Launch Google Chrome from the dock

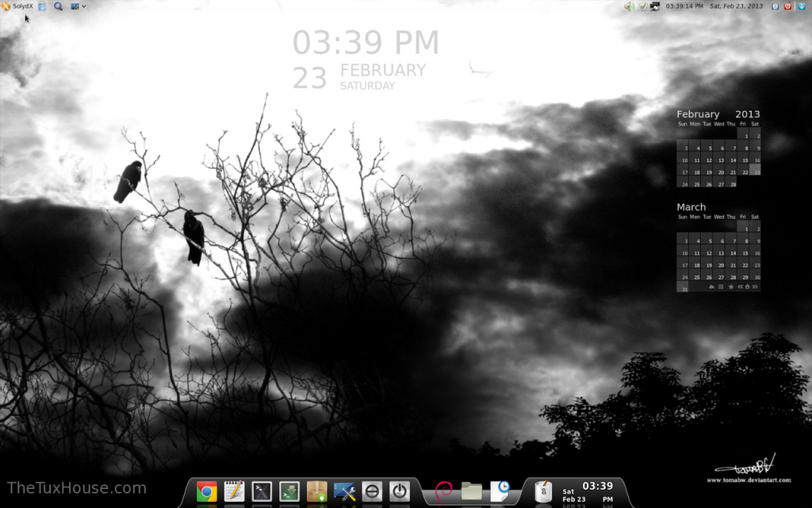207,491
